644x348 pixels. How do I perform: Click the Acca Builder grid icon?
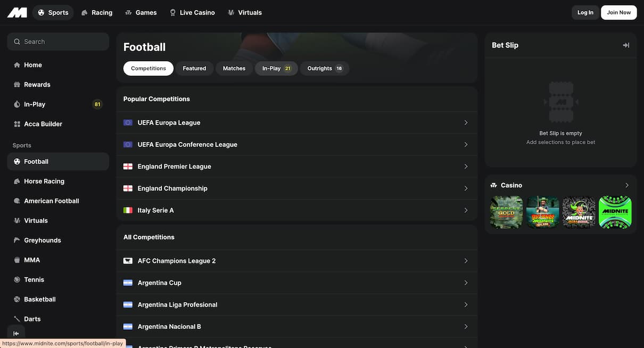coord(17,124)
